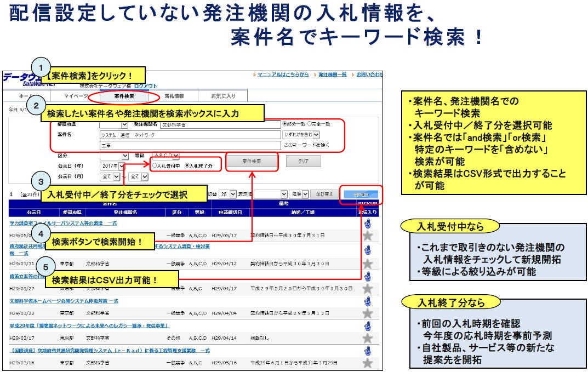Click the text 平成29年6月1日から平成31年3月29日
This screenshot has height=372, width=588.
(x=294, y=363)
